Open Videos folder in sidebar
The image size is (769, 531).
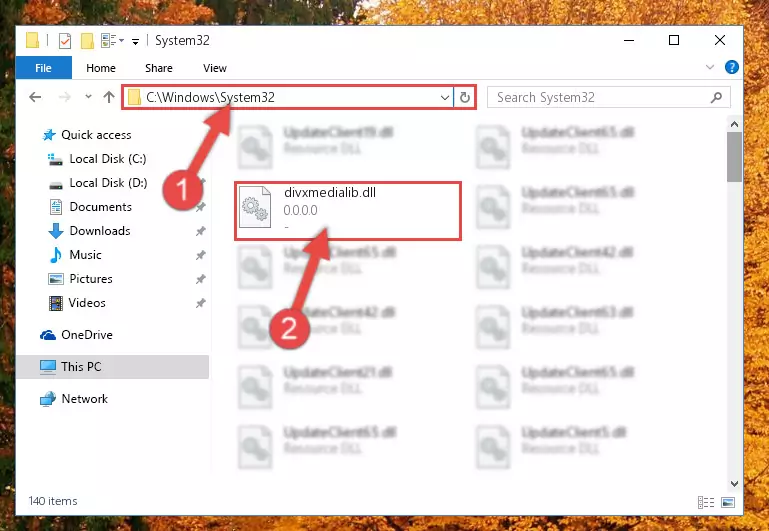(x=87, y=303)
